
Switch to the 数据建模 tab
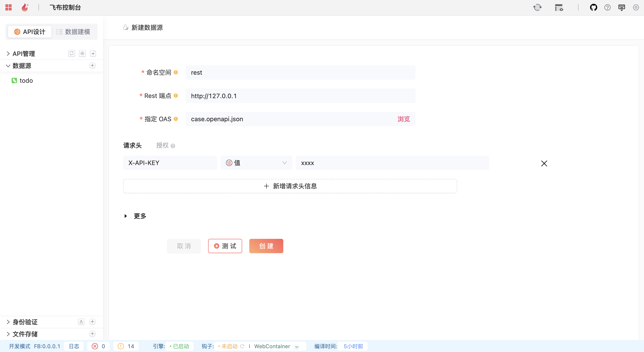(73, 32)
